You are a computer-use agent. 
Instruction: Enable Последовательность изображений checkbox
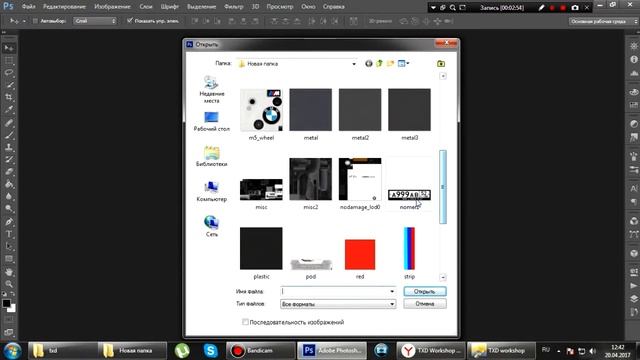(x=245, y=322)
